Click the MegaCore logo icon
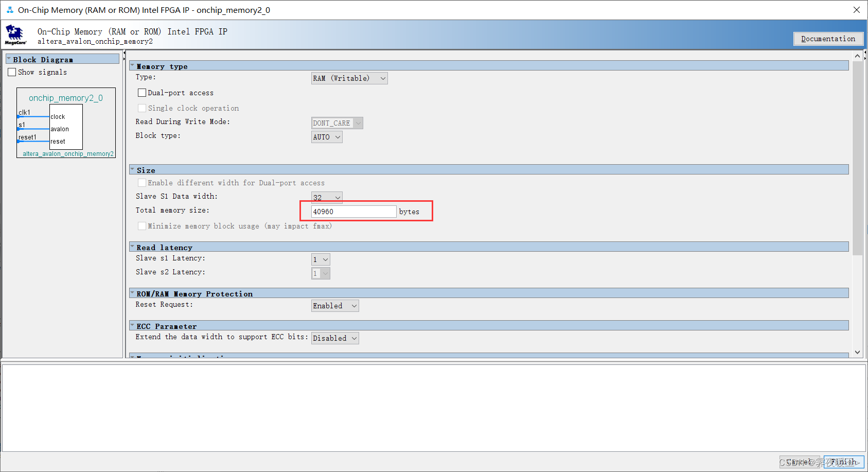 click(15, 35)
